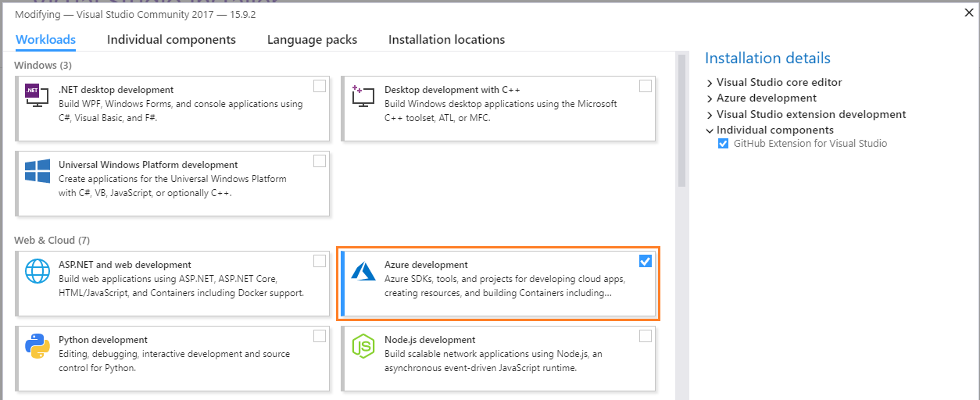The width and height of the screenshot is (980, 400).
Task: Click the Python development logo icon
Action: coord(38,346)
